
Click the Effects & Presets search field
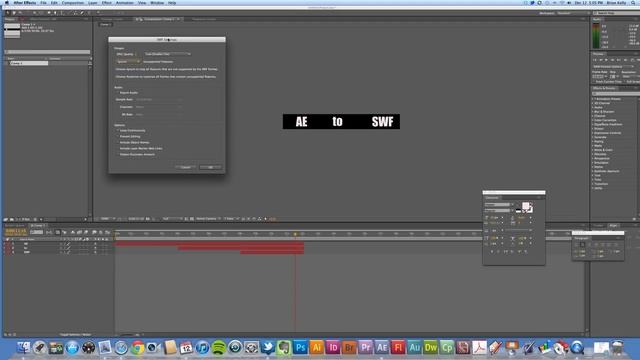click(616, 94)
